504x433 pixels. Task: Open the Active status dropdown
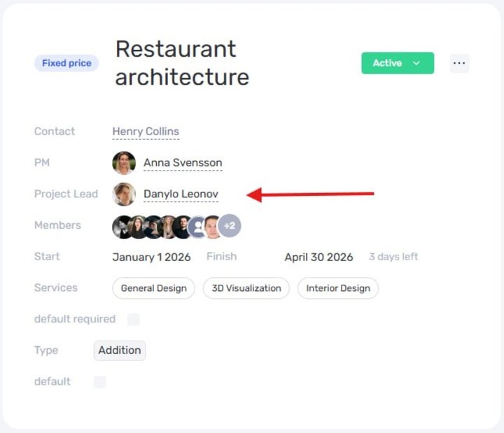397,63
